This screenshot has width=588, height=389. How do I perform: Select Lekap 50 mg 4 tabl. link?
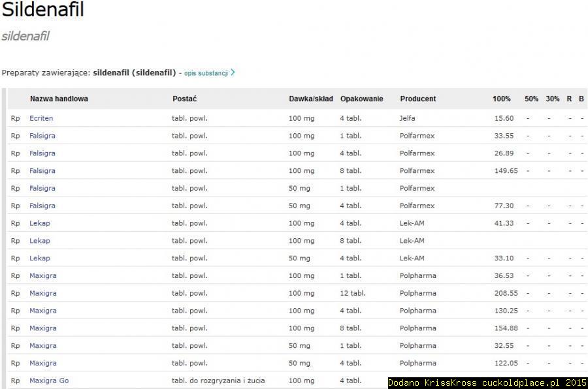coord(40,258)
